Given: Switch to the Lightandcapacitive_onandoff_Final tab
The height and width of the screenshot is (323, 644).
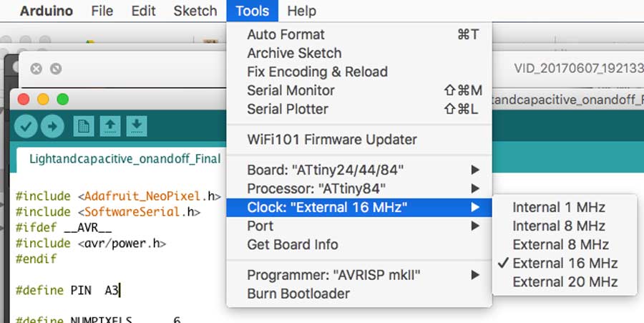Looking at the screenshot, I should click(x=125, y=158).
